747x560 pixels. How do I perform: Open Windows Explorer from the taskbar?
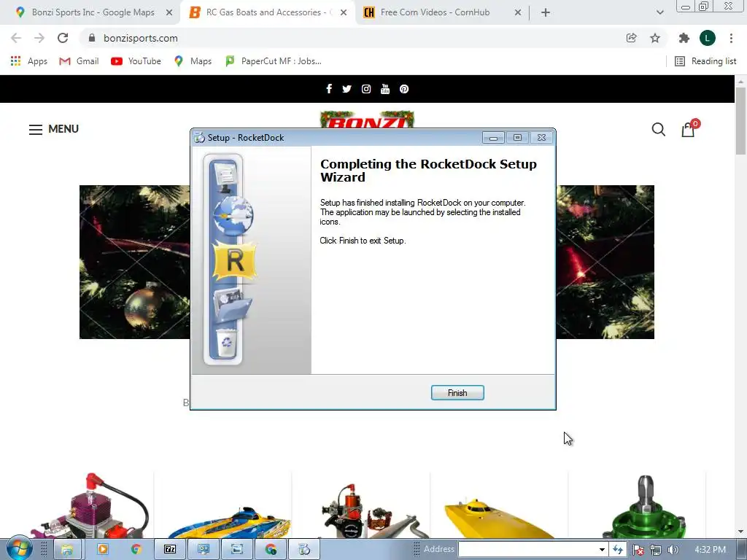[67, 550]
